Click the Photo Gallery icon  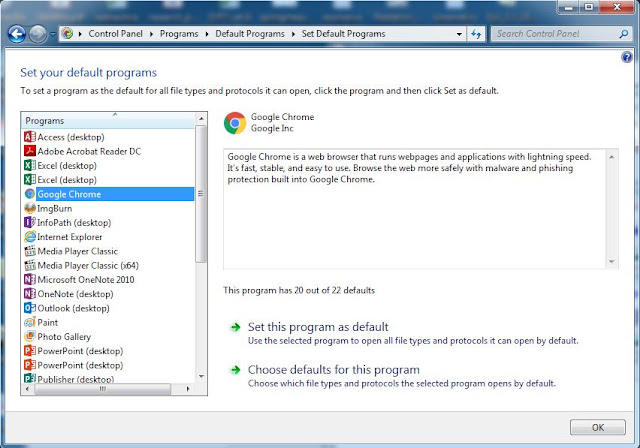click(x=30, y=337)
